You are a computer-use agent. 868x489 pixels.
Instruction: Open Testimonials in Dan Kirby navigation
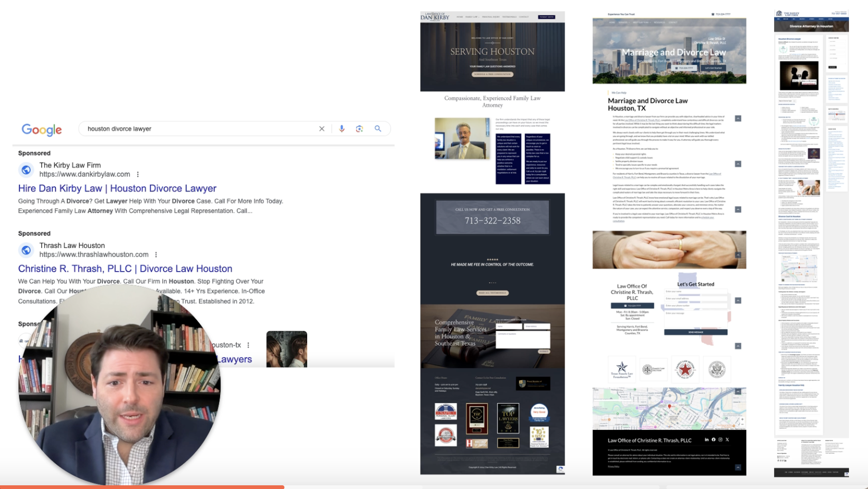pyautogui.click(x=509, y=17)
